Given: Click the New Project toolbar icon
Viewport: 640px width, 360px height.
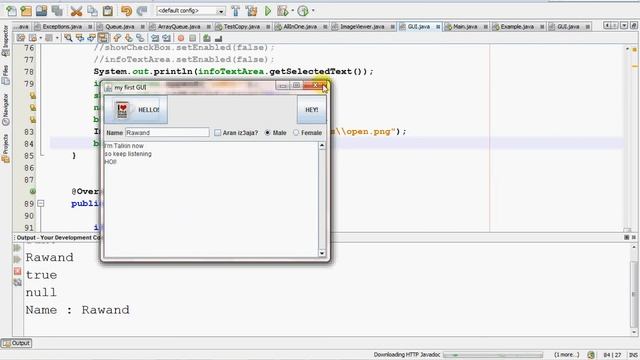Looking at the screenshot, I should 26,11.
